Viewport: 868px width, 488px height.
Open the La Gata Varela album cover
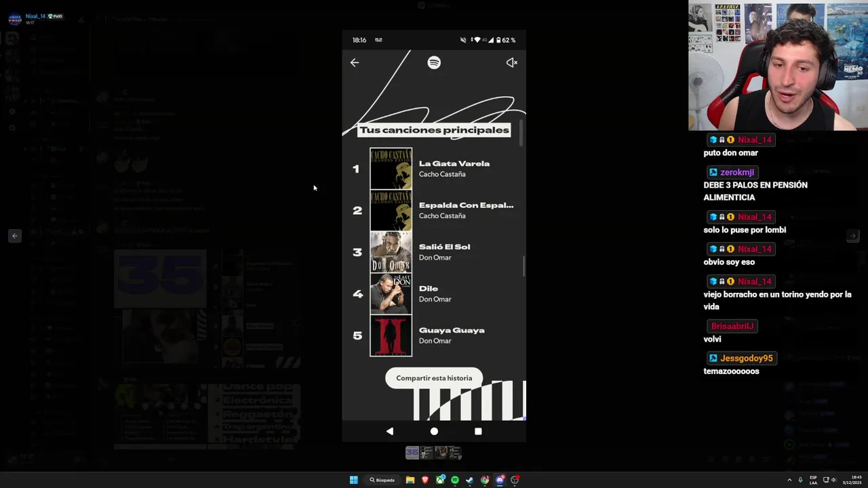(x=391, y=169)
